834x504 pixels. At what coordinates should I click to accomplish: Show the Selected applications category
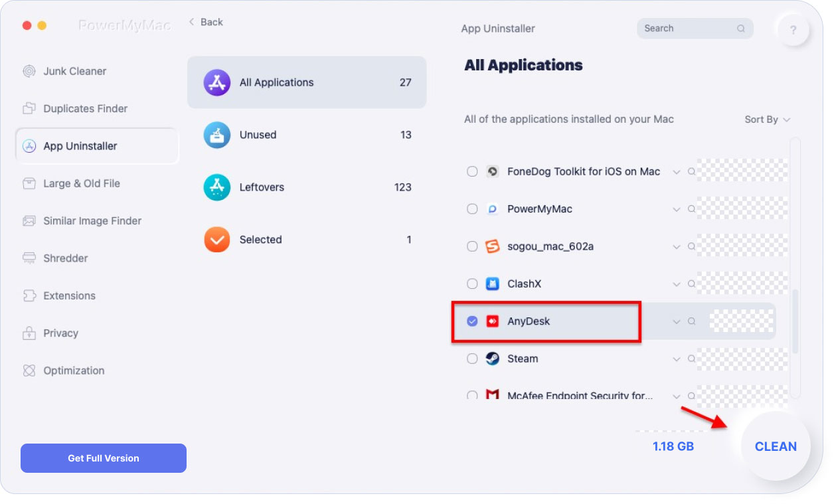(x=307, y=240)
